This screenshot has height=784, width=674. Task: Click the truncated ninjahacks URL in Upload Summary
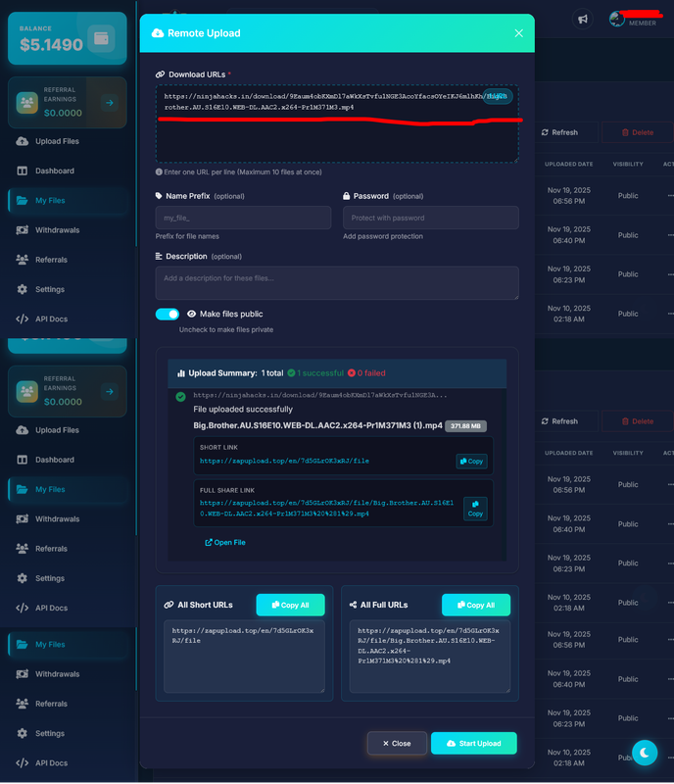(x=320, y=395)
